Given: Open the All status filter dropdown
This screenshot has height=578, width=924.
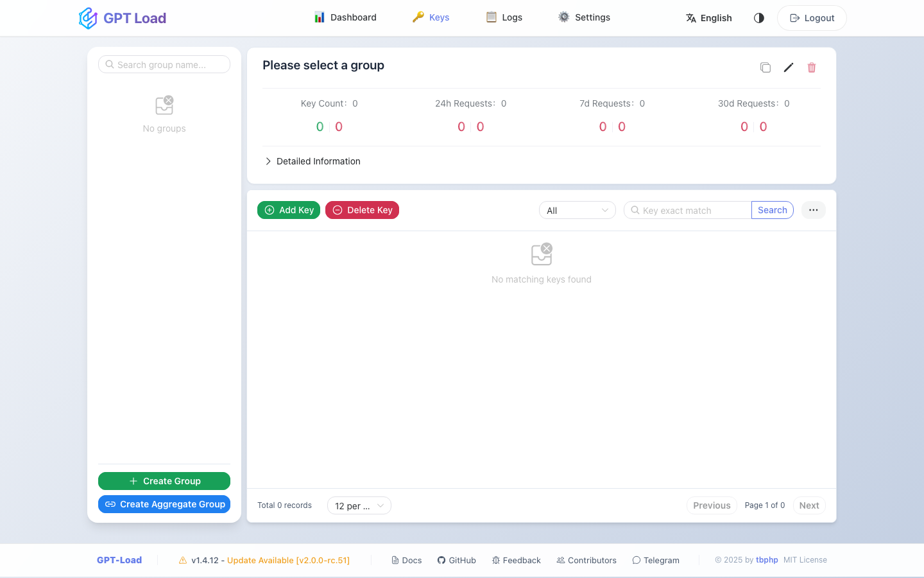Looking at the screenshot, I should pos(577,210).
